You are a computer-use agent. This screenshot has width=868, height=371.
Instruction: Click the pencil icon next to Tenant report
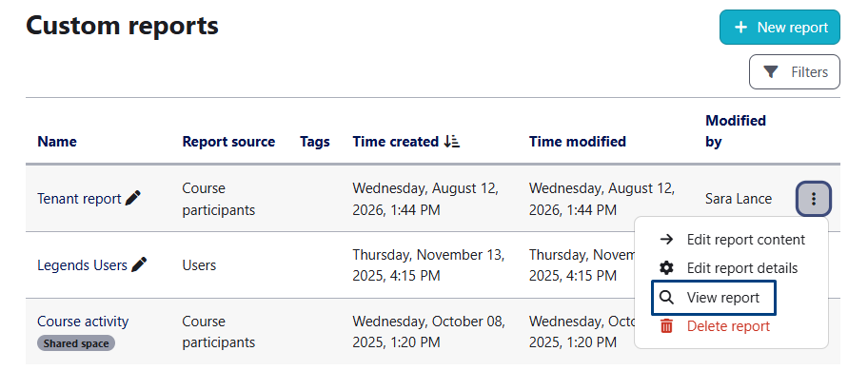133,199
